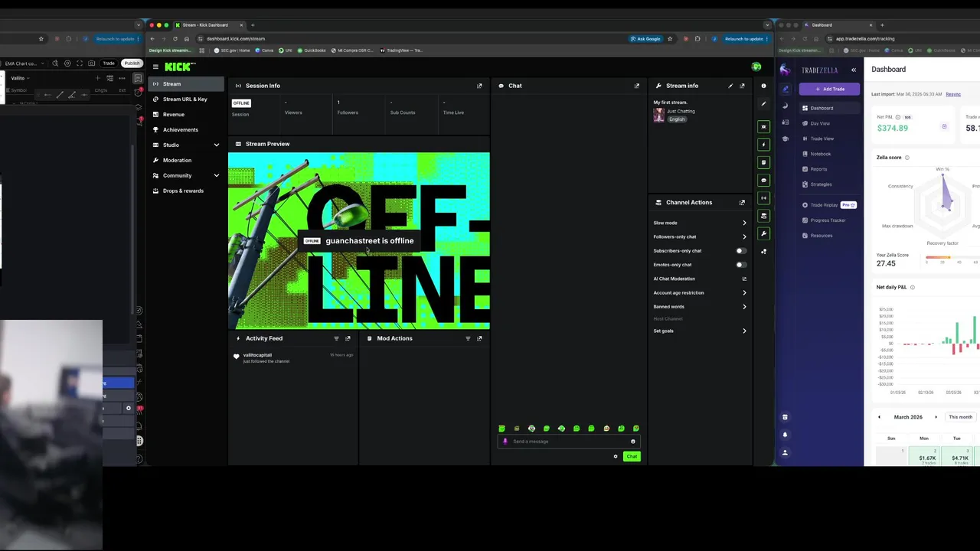Pop out the Mod Actions panel
Screen dimensions: 980x551
(479, 338)
